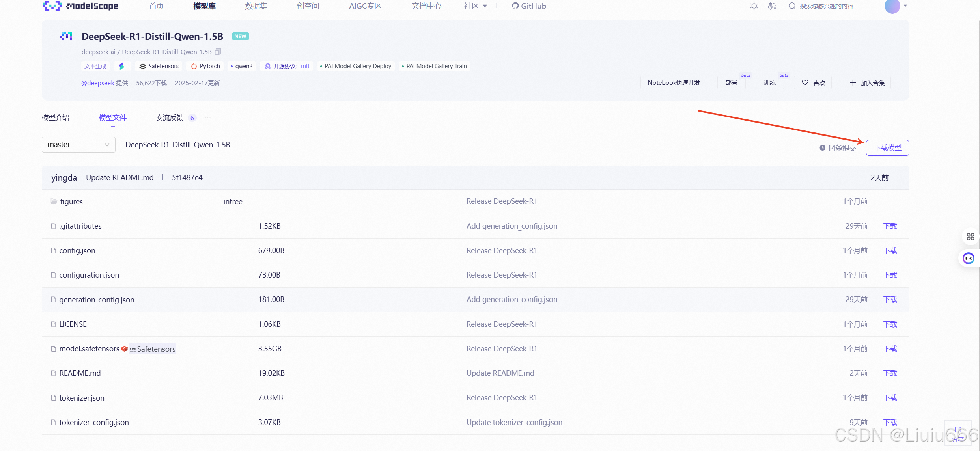Expand the 社区 menu

coord(475,6)
